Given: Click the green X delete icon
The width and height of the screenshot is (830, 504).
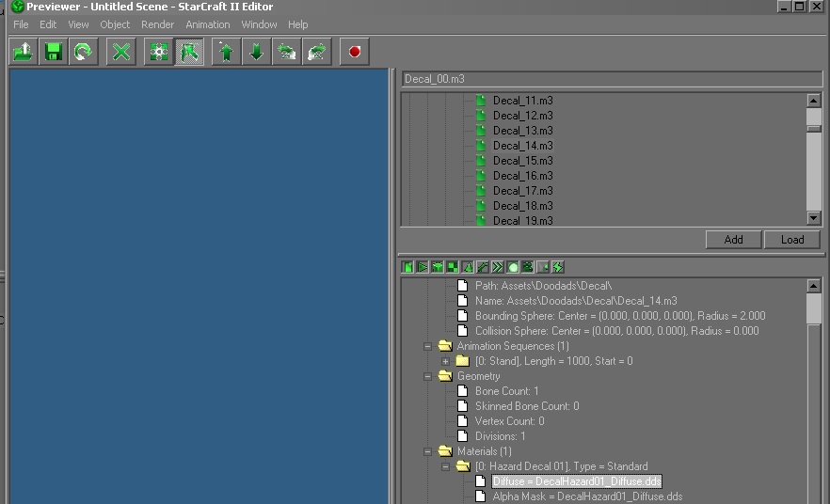Looking at the screenshot, I should point(121,52).
